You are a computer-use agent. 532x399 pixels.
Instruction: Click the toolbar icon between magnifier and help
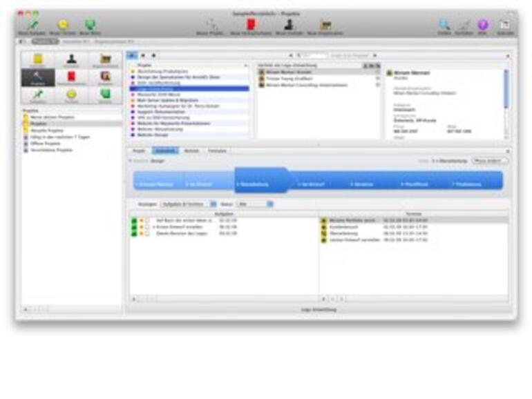click(x=464, y=24)
